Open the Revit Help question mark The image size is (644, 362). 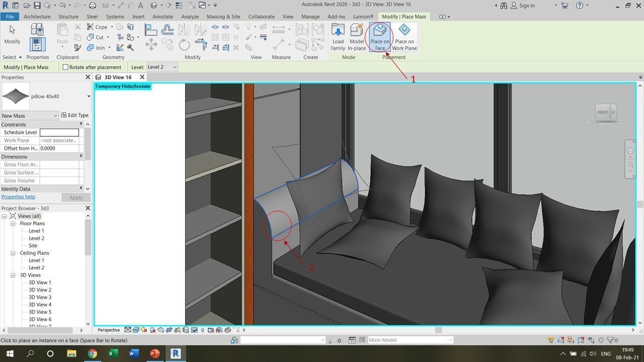[579, 6]
